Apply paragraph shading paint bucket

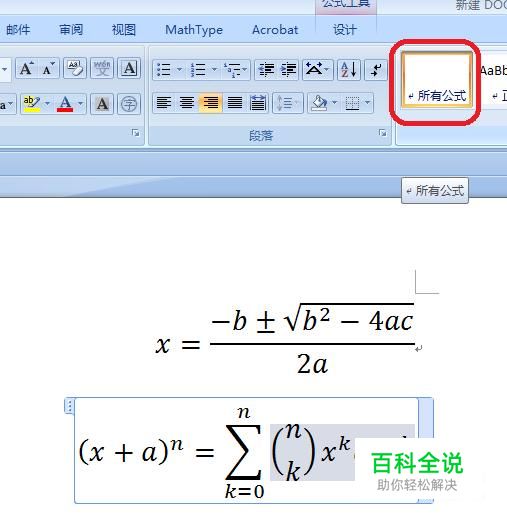tap(319, 103)
